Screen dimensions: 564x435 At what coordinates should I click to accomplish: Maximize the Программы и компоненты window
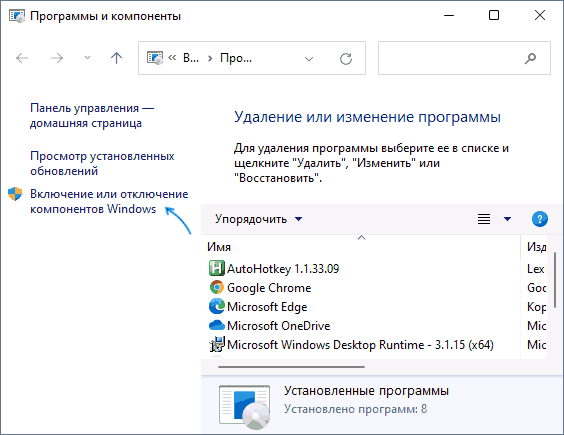494,15
